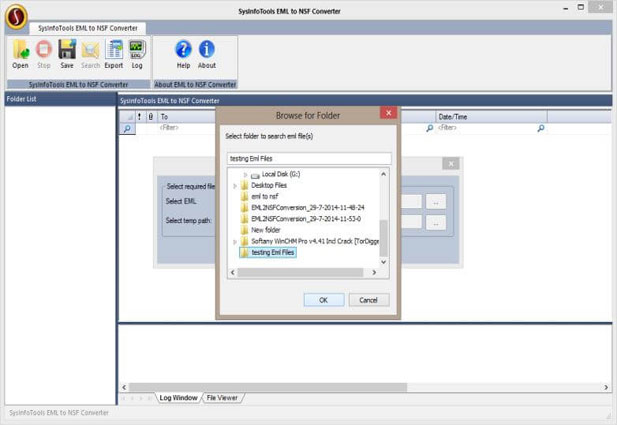Switch to the File Viewer tab
This screenshot has height=425, width=617.
(x=222, y=398)
